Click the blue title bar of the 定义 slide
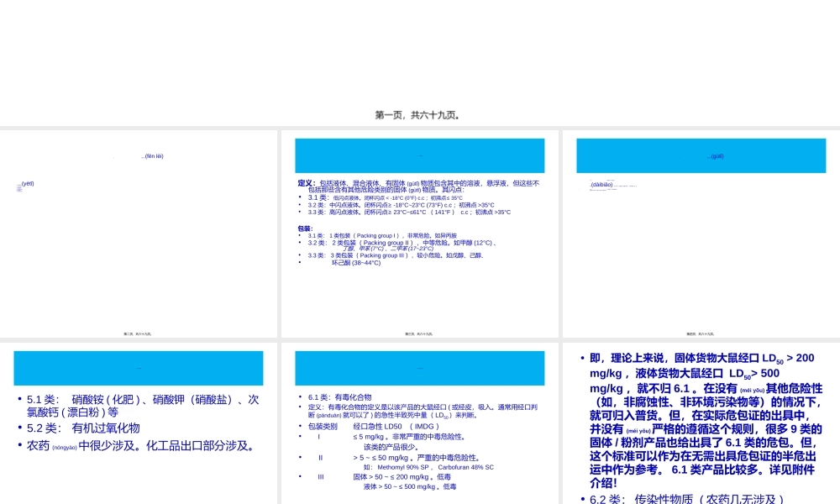This screenshot has height=504, width=840. pos(420,155)
